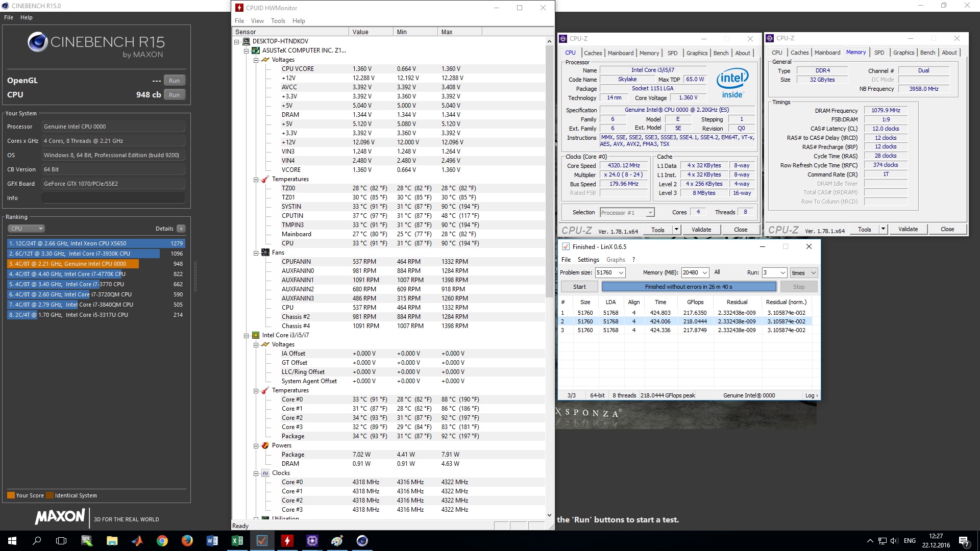Click the Cinebench taskbar icon

coord(362,541)
